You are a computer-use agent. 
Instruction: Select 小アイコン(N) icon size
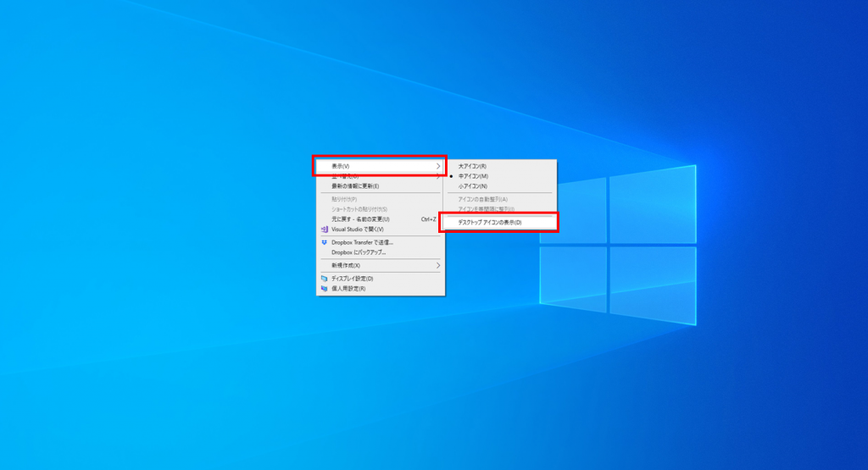[x=500, y=185]
